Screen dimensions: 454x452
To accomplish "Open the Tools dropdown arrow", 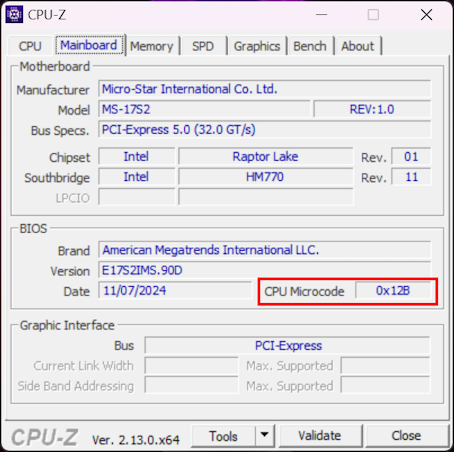I will click(265, 435).
